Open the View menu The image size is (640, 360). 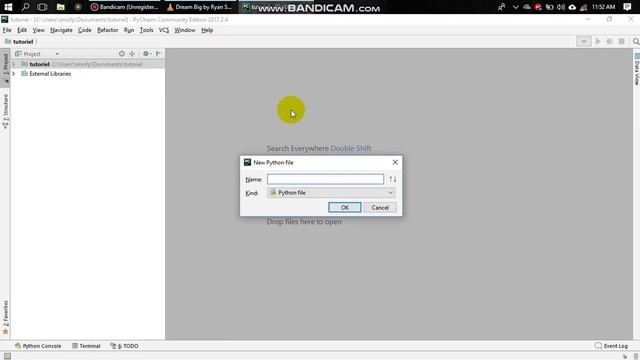(39, 30)
